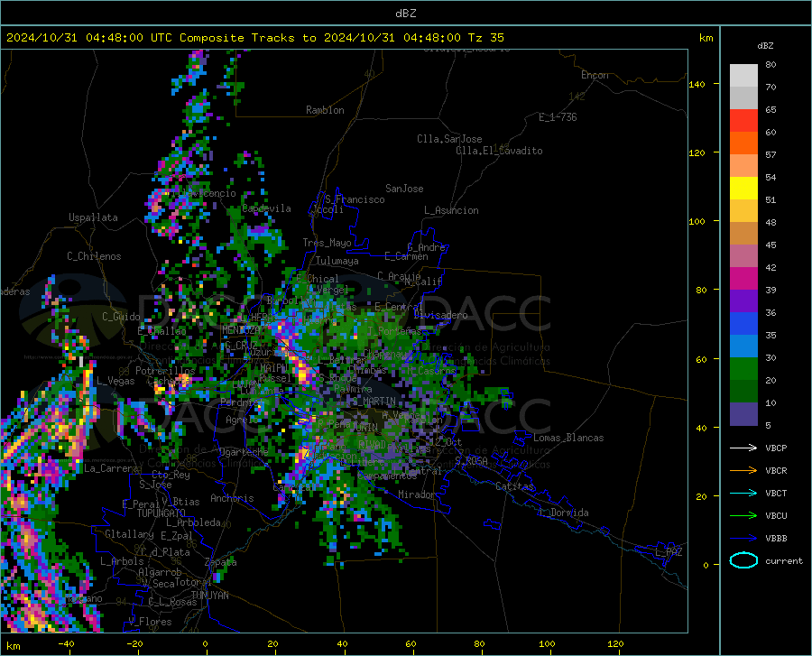The image size is (812, 656).
Task: Click the Tres_Mayo place label
Action: 327,243
